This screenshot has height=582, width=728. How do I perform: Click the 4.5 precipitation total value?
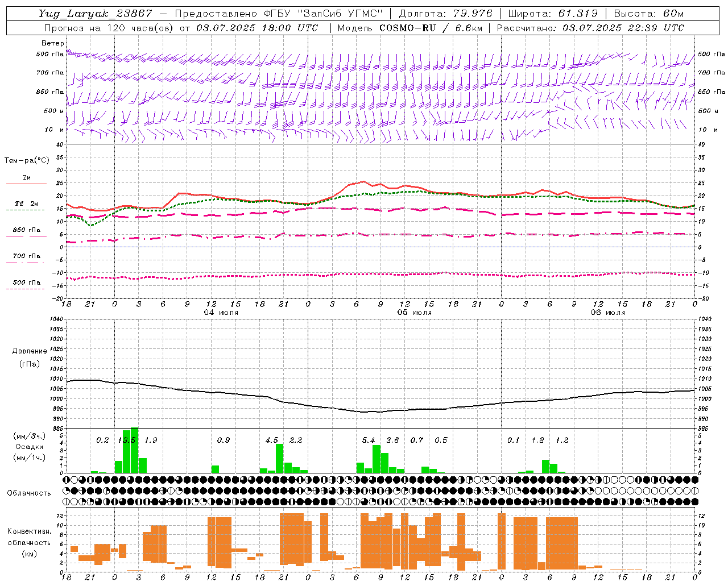[x=272, y=440]
